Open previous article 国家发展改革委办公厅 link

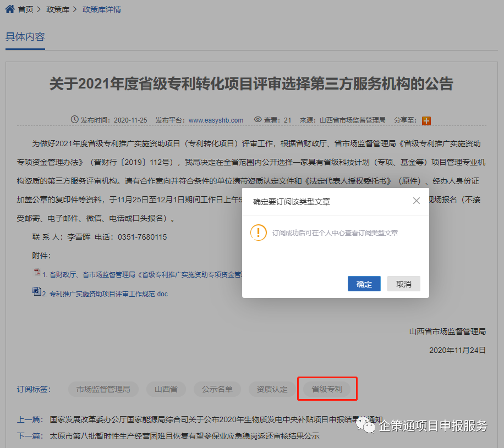(216, 419)
